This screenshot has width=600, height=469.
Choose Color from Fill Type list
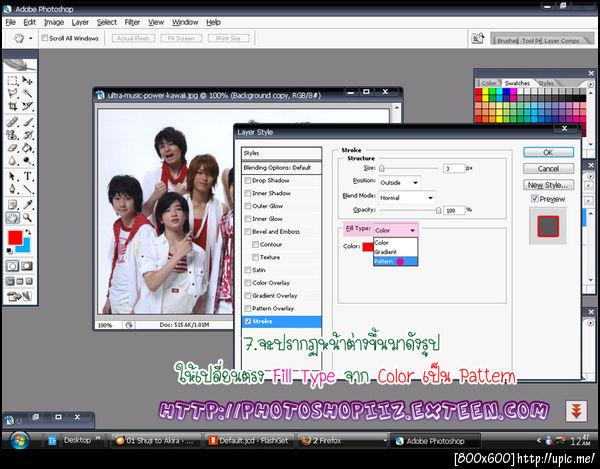coord(395,243)
